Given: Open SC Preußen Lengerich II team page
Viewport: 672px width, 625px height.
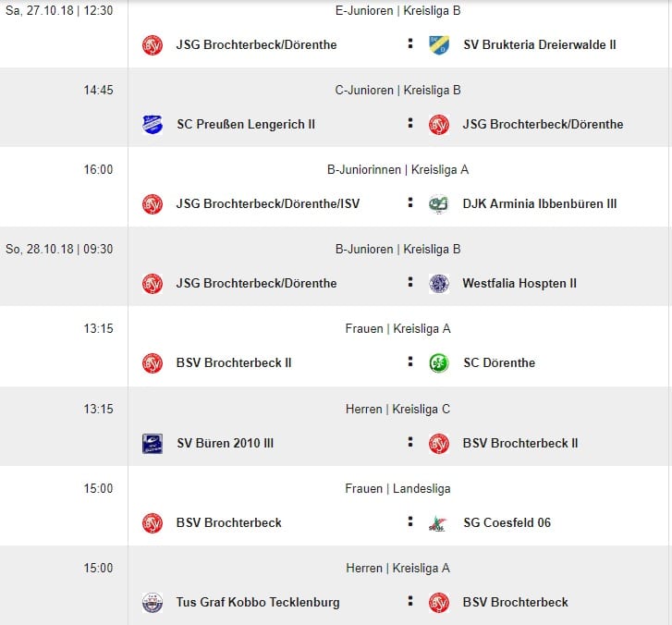Looking at the screenshot, I should (x=246, y=125).
